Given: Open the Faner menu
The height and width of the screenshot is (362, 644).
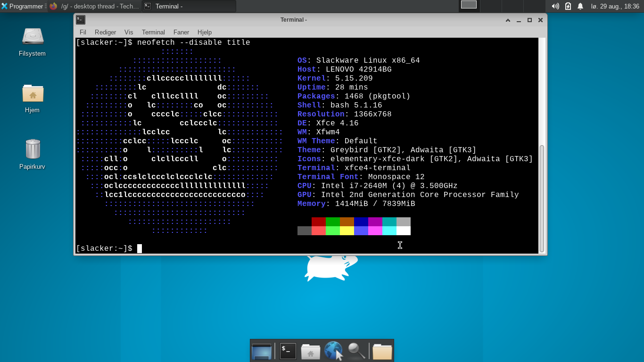Looking at the screenshot, I should coord(181,32).
